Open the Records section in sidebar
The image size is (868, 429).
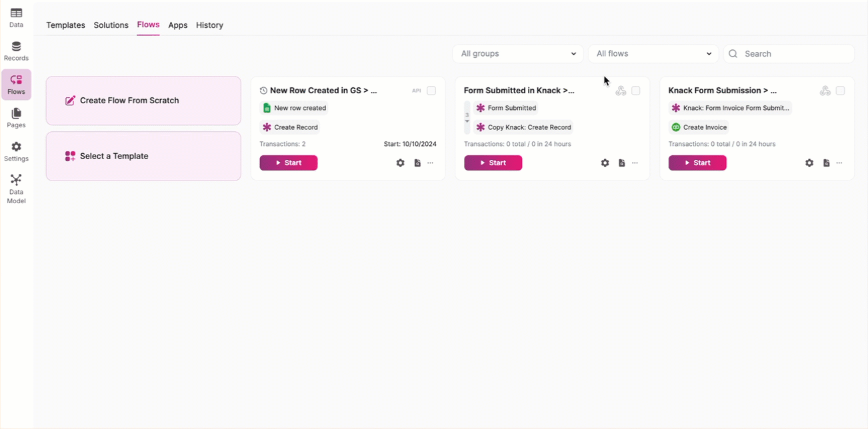(16, 51)
